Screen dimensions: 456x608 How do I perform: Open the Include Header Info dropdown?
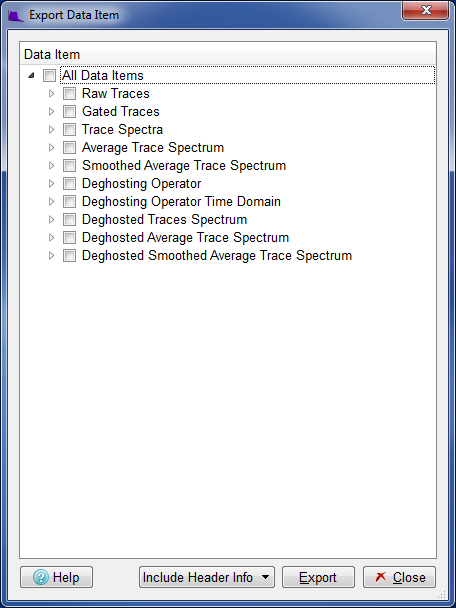(207, 577)
